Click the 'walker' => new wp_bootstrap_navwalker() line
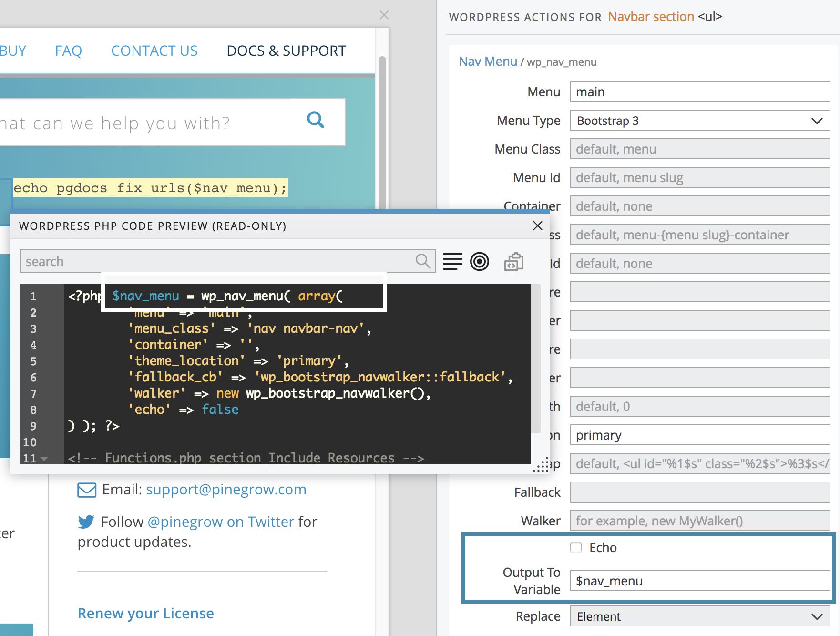 coord(279,393)
